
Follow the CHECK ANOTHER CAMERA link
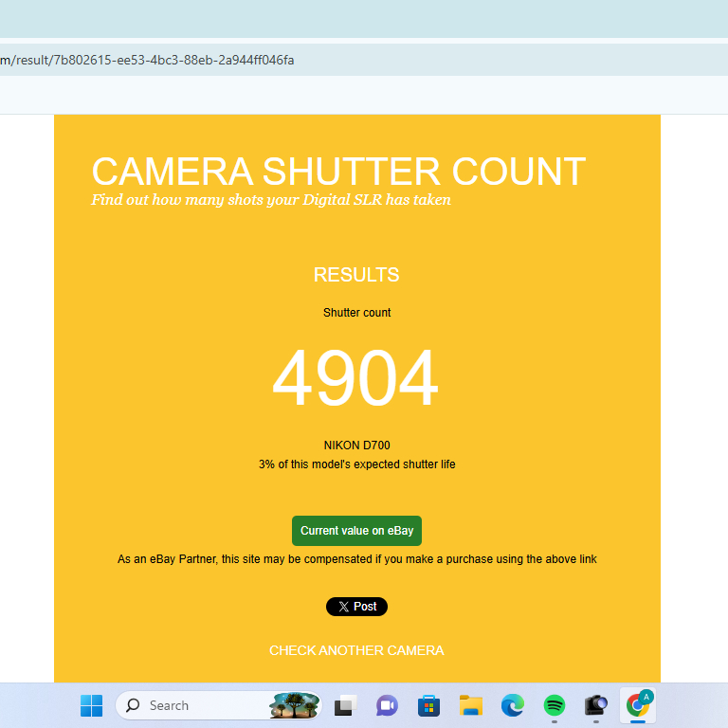[x=356, y=650]
